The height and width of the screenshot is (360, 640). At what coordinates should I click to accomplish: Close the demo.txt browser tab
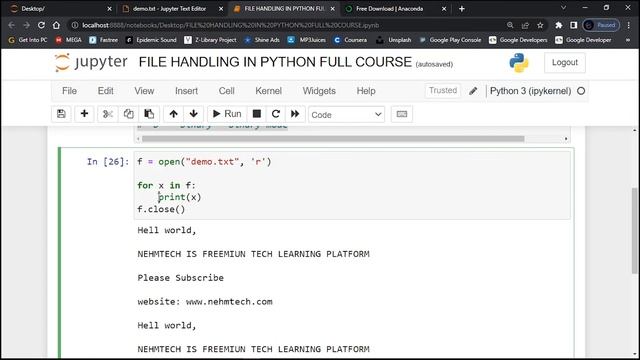click(x=221, y=9)
